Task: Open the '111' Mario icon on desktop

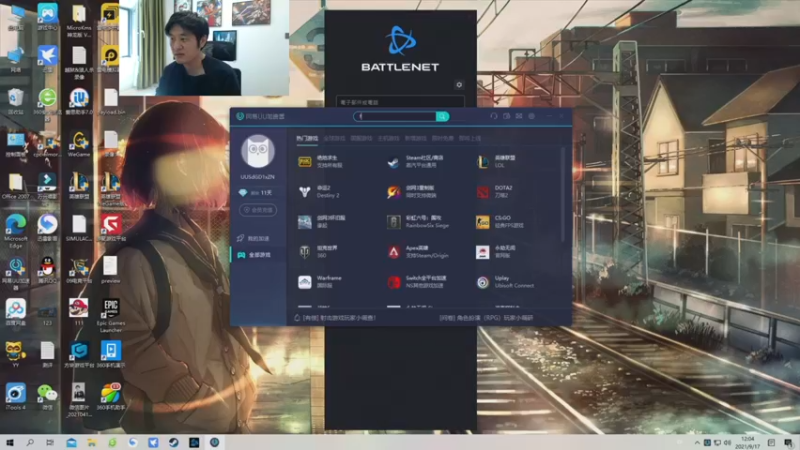Action: (x=79, y=312)
